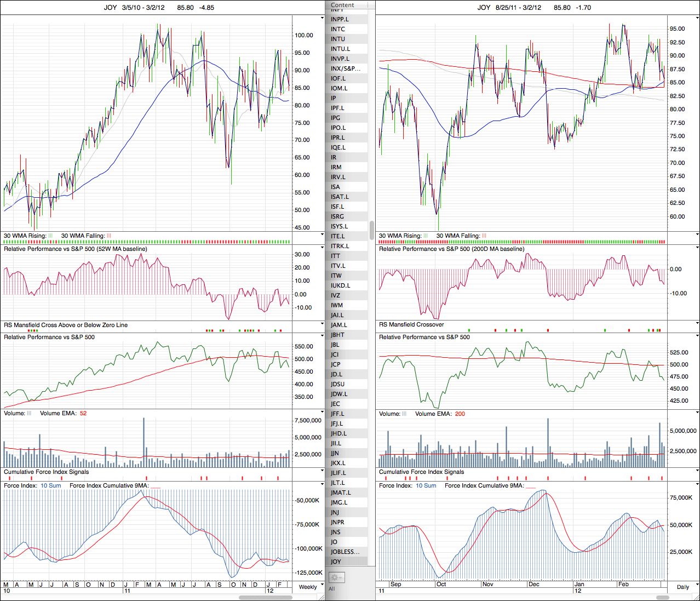Viewport: 700px width, 601px height.
Task: Click the 30 WMA Rising green legend icon in weekly chart
Action: pos(50,236)
